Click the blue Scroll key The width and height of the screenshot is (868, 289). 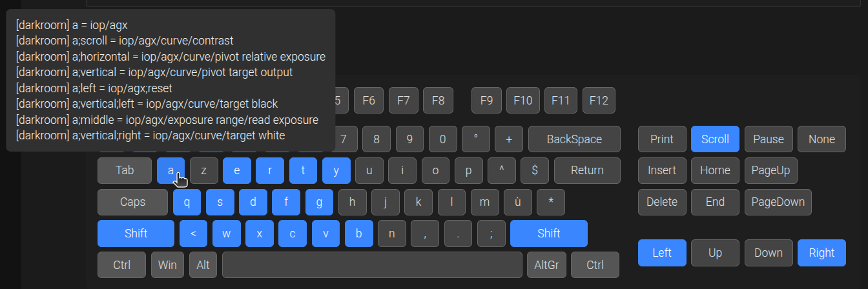pos(715,139)
